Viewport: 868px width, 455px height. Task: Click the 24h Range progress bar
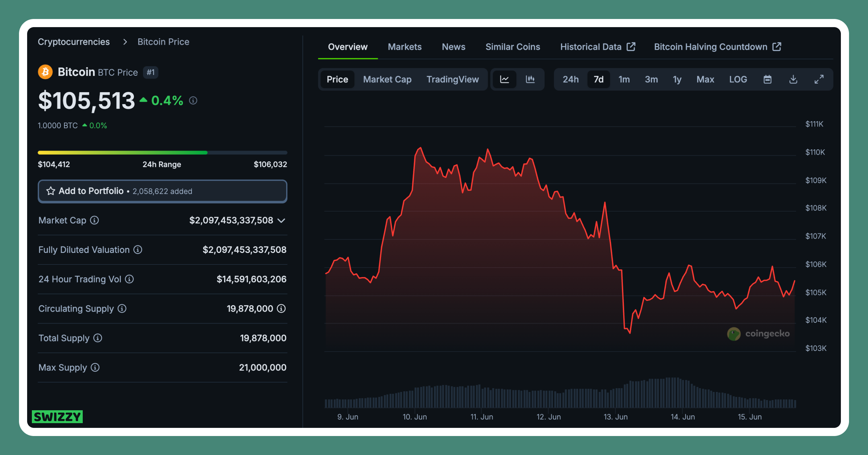[162, 153]
